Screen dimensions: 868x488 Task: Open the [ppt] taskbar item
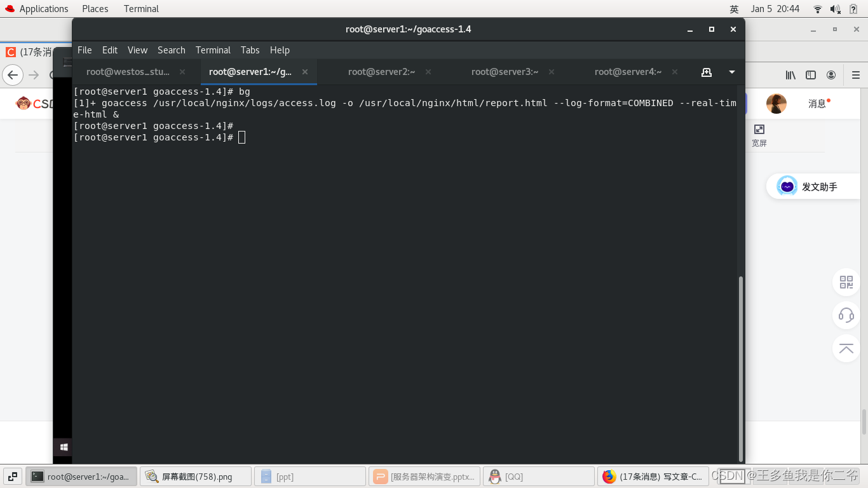310,476
